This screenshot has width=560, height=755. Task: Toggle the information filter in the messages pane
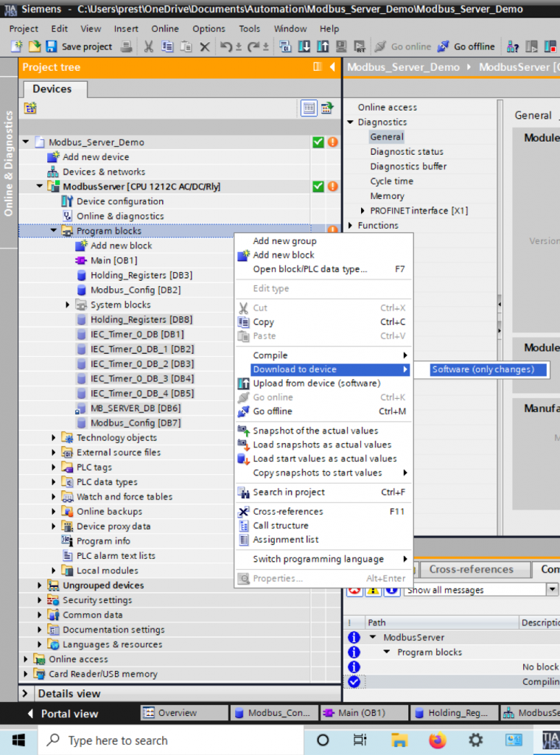click(x=392, y=591)
